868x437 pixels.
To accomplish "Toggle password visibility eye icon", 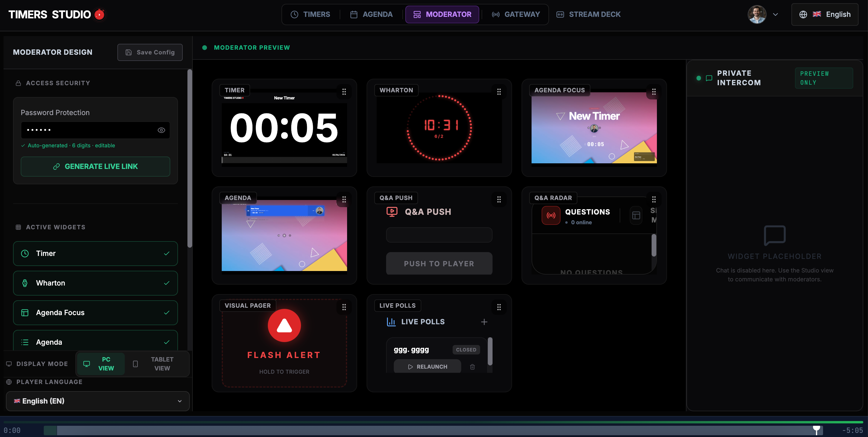I will tap(161, 130).
